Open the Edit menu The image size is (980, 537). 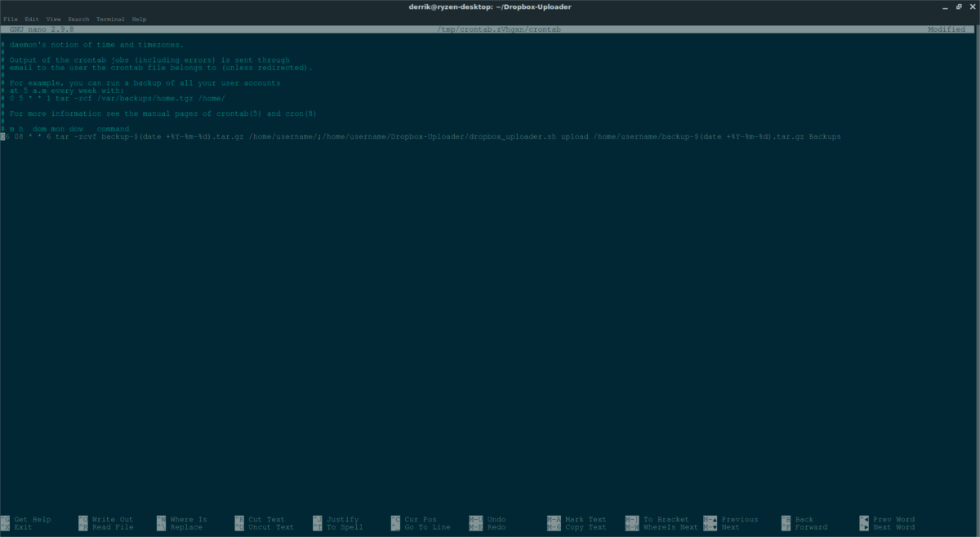31,19
